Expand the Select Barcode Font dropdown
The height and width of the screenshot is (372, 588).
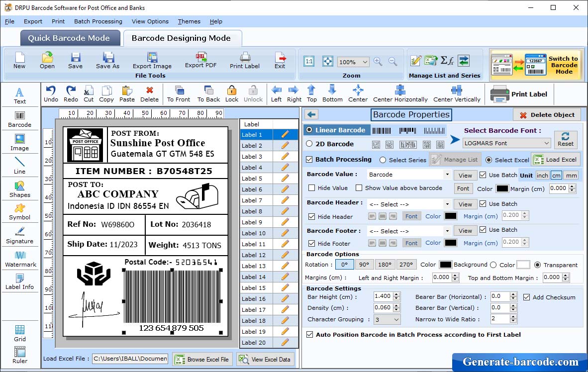[x=546, y=143]
